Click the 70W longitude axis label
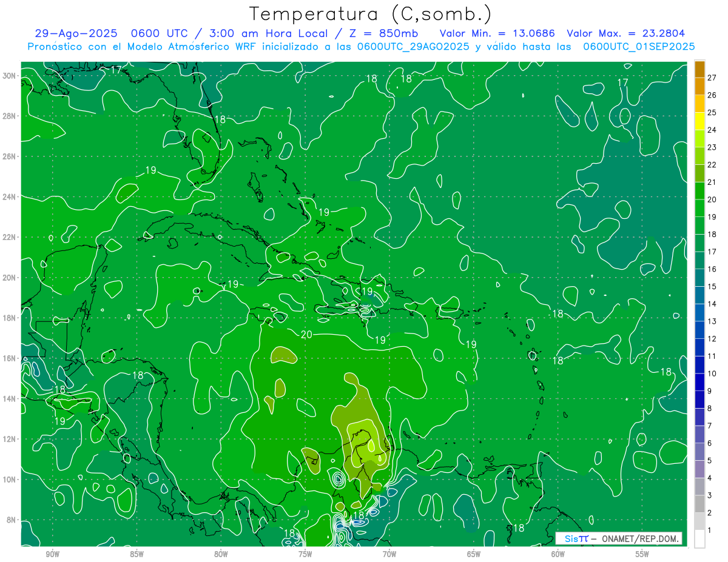 (389, 554)
